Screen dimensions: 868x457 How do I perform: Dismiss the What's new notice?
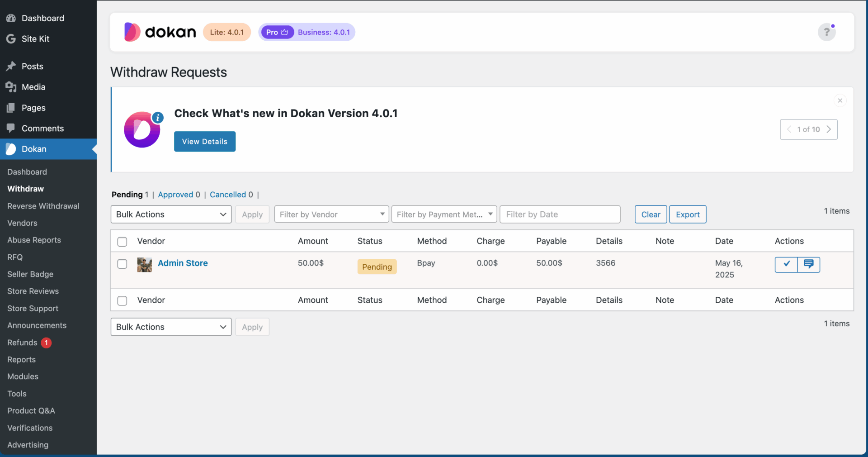840,100
